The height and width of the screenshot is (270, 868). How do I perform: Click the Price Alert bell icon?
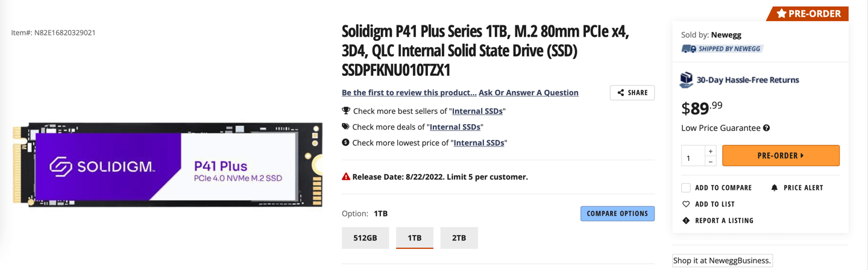coord(775,188)
